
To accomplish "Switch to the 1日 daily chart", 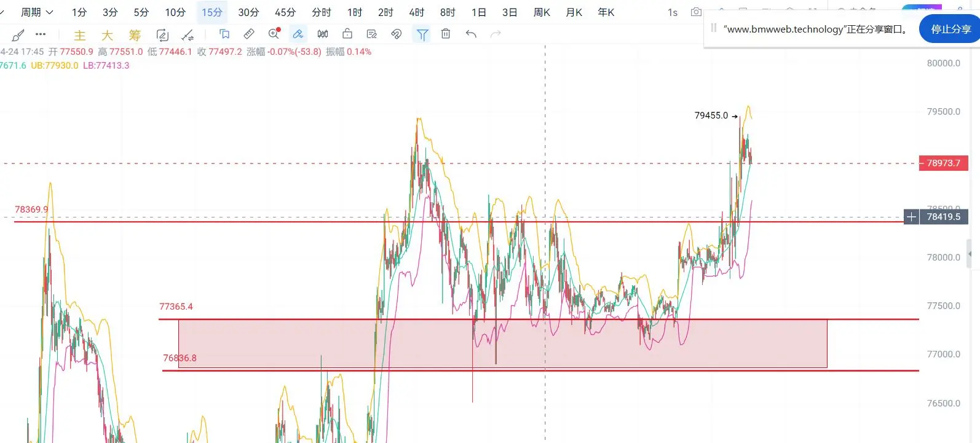I will pos(479,12).
